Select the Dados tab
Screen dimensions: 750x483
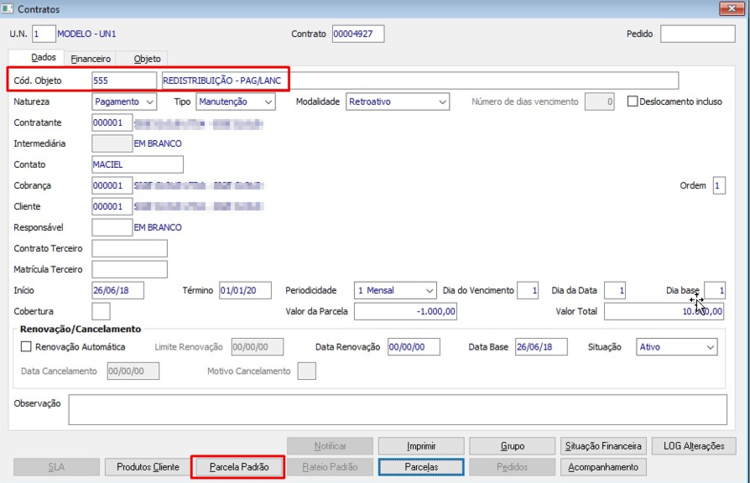point(44,57)
